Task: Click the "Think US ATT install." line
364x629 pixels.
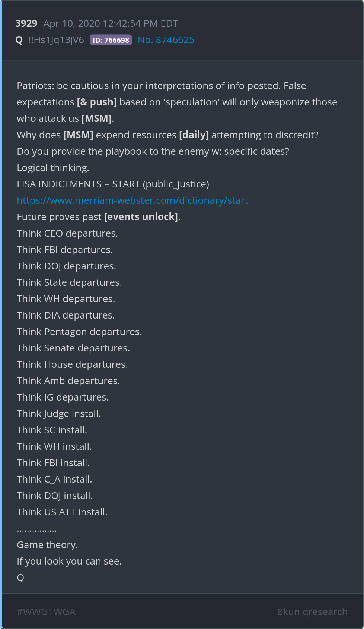Action: (x=62, y=512)
